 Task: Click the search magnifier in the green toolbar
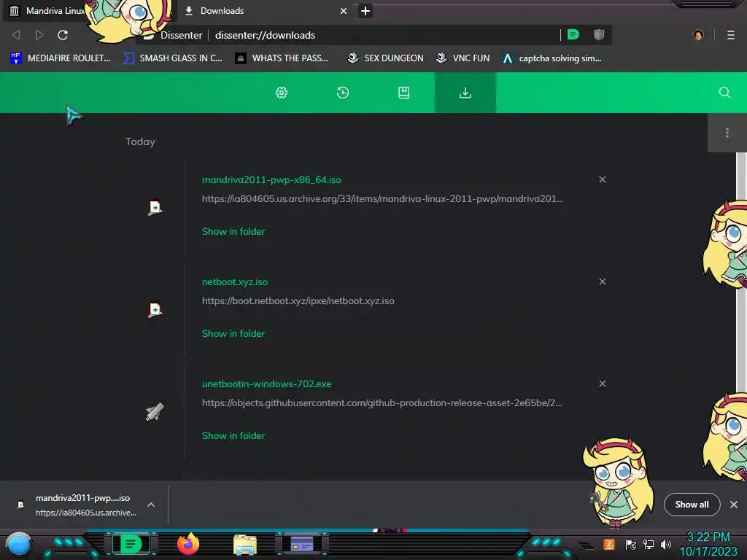point(724,93)
